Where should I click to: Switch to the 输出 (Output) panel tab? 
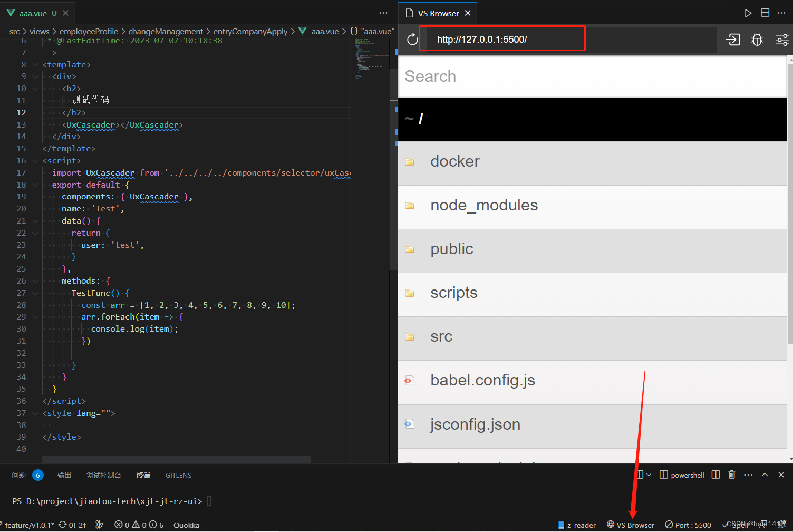coord(64,475)
